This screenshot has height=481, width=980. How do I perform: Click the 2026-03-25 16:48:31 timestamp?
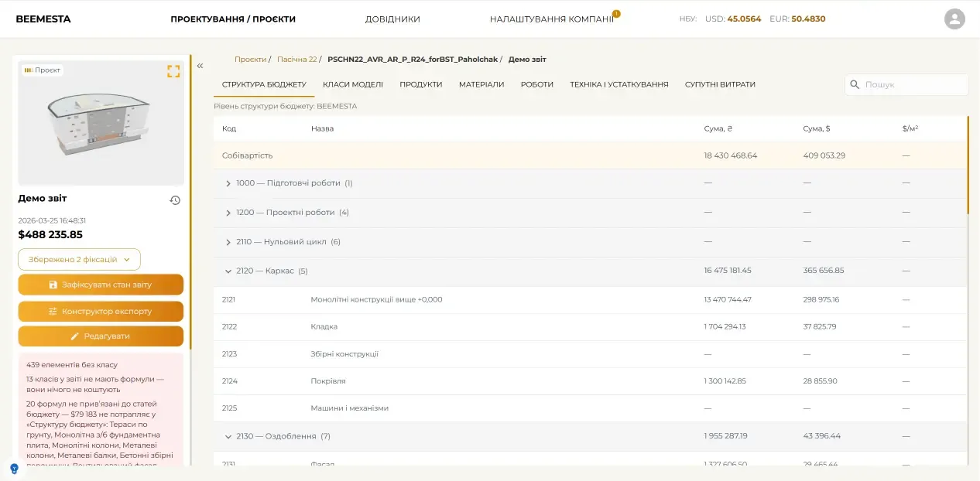click(52, 220)
